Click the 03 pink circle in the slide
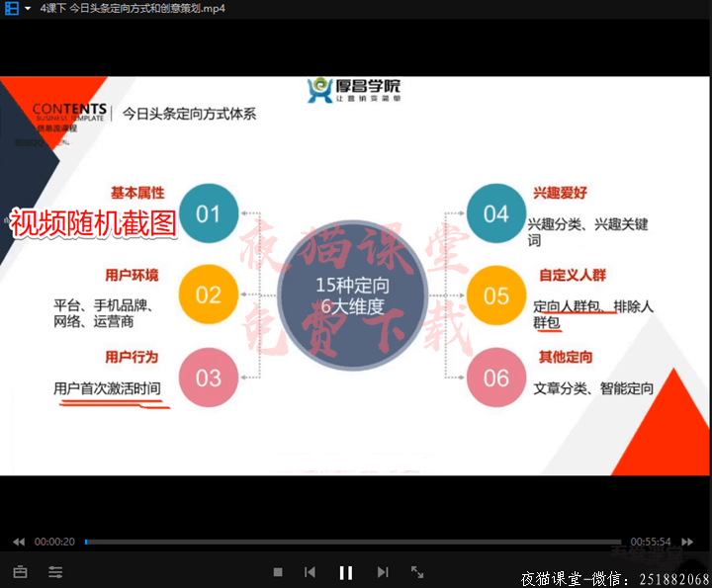The image size is (712, 588). coord(209,378)
